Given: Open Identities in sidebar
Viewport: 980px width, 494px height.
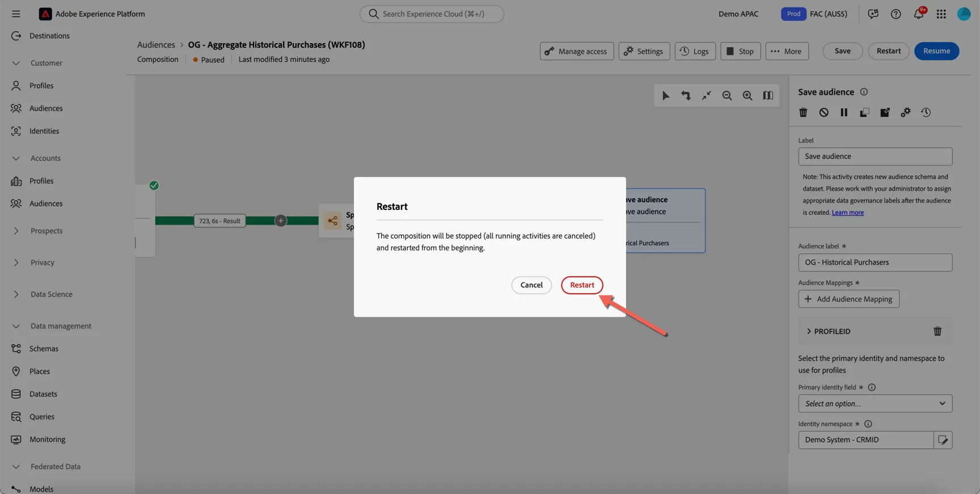Looking at the screenshot, I should [44, 131].
